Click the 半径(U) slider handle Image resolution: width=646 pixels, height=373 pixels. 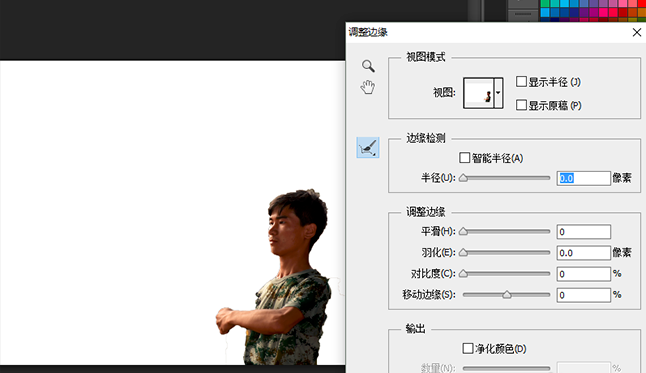point(463,178)
